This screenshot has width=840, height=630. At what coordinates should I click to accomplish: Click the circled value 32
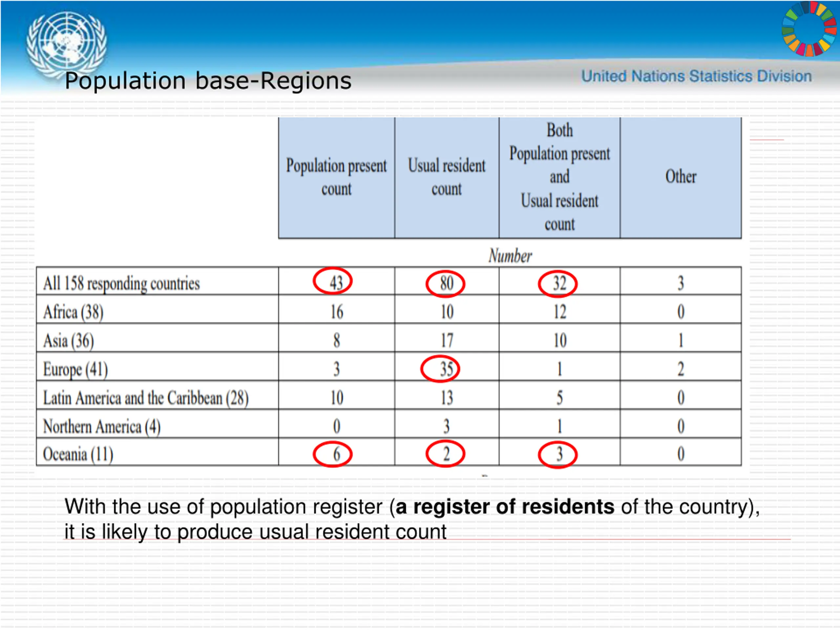pyautogui.click(x=558, y=284)
